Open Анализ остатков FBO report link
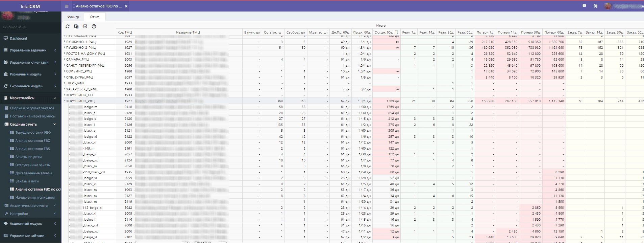The width and height of the screenshot is (644, 243). tap(32, 140)
